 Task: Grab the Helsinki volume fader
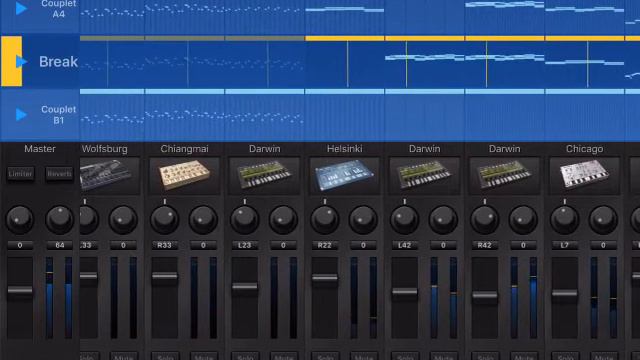pyautogui.click(x=325, y=278)
